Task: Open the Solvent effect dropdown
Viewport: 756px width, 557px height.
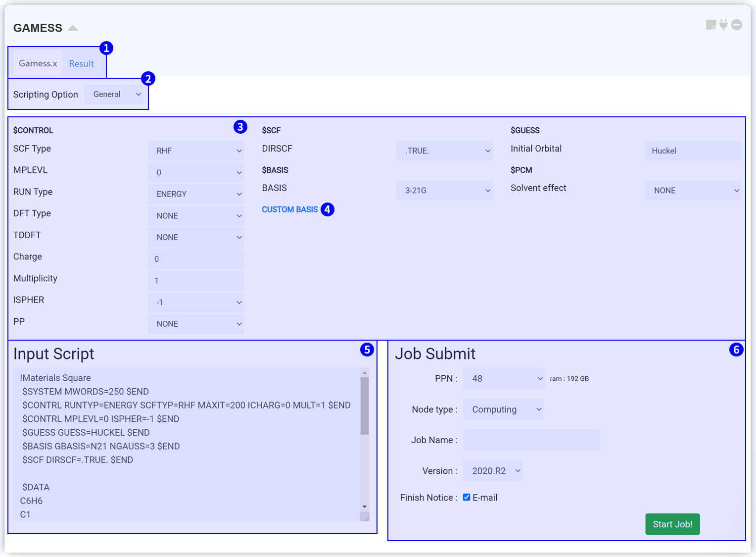Action: coord(694,191)
